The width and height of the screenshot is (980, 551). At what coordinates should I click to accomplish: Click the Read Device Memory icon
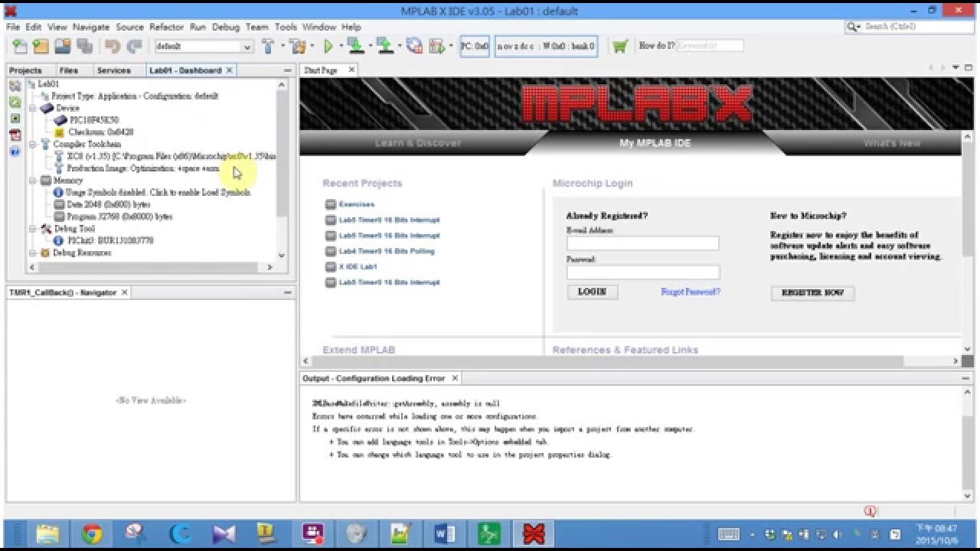pos(384,46)
